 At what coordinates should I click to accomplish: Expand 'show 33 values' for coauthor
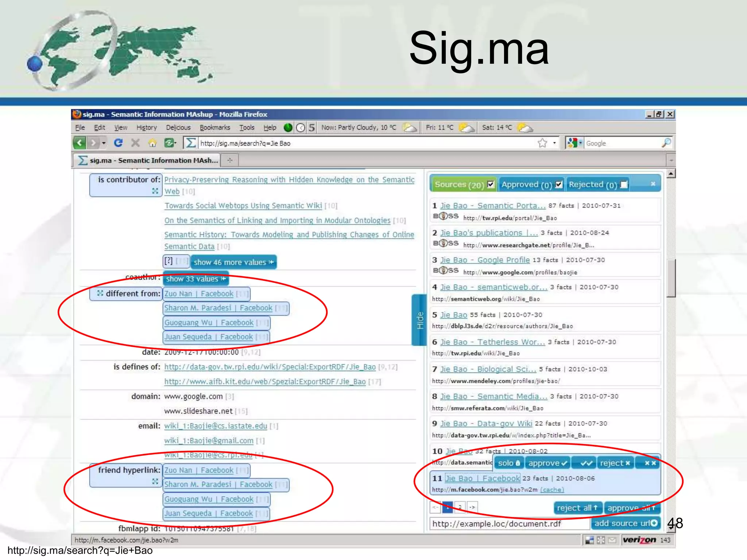(x=196, y=279)
